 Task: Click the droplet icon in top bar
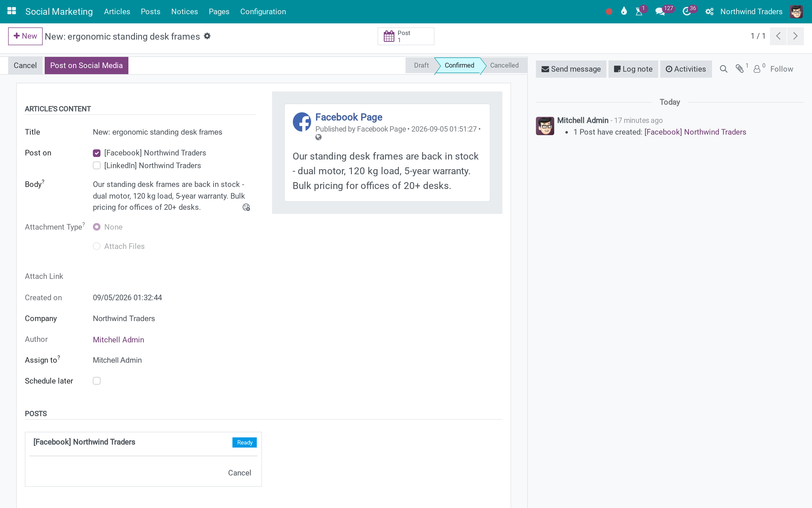coord(624,11)
